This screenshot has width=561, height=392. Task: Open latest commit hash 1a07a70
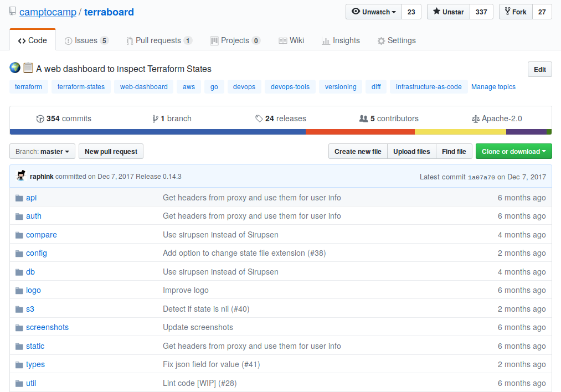pos(481,177)
